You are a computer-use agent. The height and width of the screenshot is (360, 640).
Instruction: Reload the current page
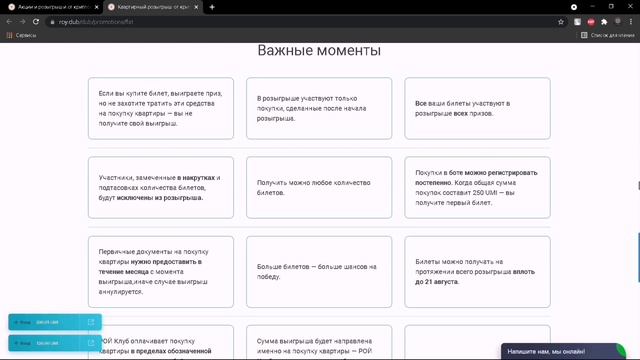click(36, 22)
